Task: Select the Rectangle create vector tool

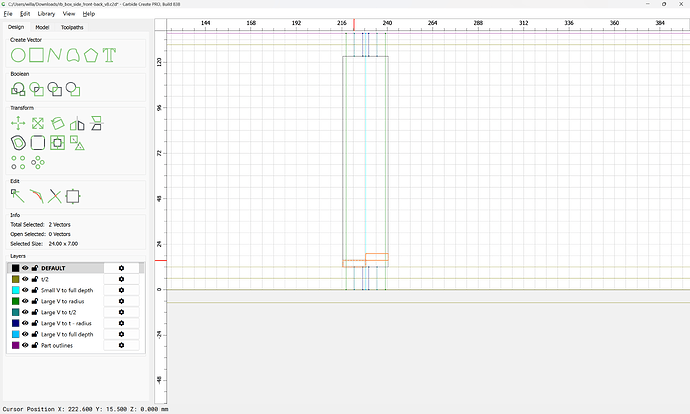Action: (36, 54)
